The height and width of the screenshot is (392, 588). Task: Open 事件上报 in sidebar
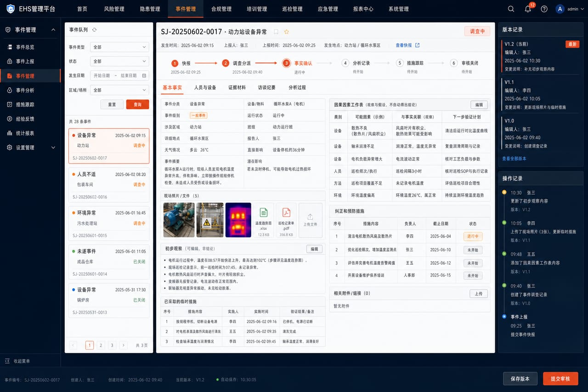[x=25, y=61]
